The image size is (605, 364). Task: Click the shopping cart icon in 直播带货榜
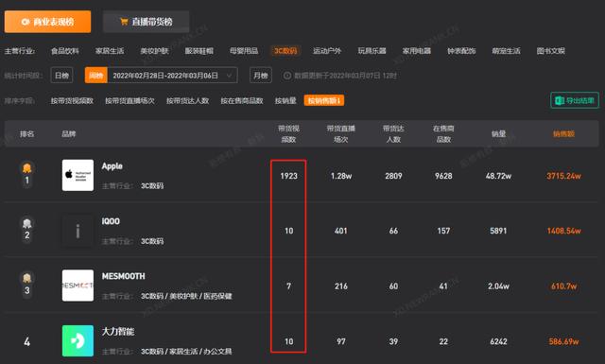124,22
